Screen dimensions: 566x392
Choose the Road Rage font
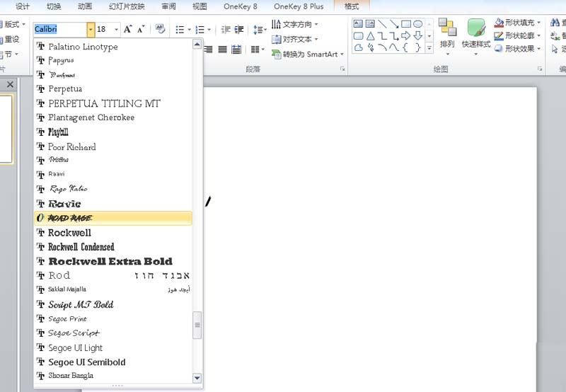pos(113,218)
